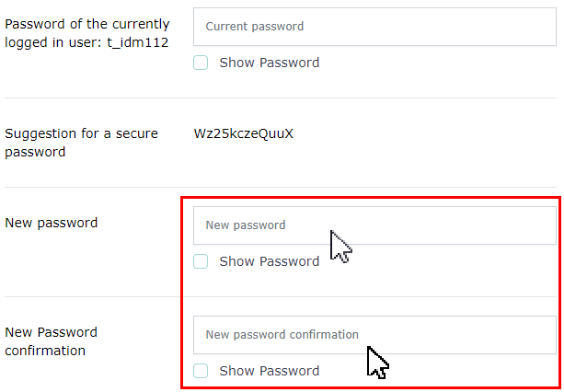Click the 'Suggestion for a secure password' label
The width and height of the screenshot is (564, 392).
[x=81, y=143]
